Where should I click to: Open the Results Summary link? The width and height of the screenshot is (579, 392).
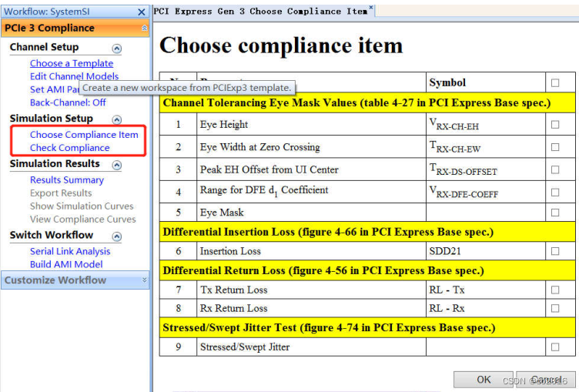click(67, 180)
